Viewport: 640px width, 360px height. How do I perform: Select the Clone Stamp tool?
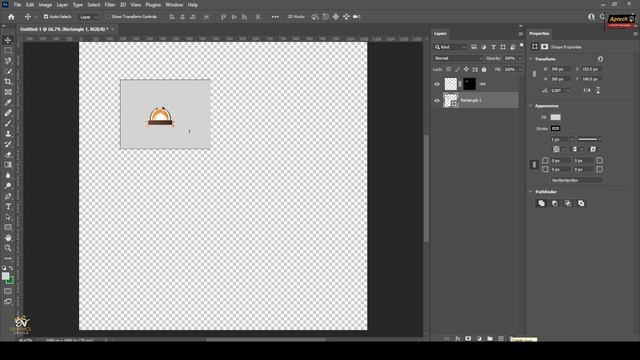pos(8,134)
